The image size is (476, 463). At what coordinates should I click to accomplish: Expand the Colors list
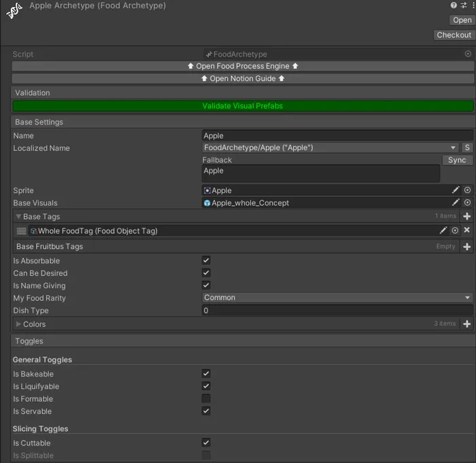point(18,324)
